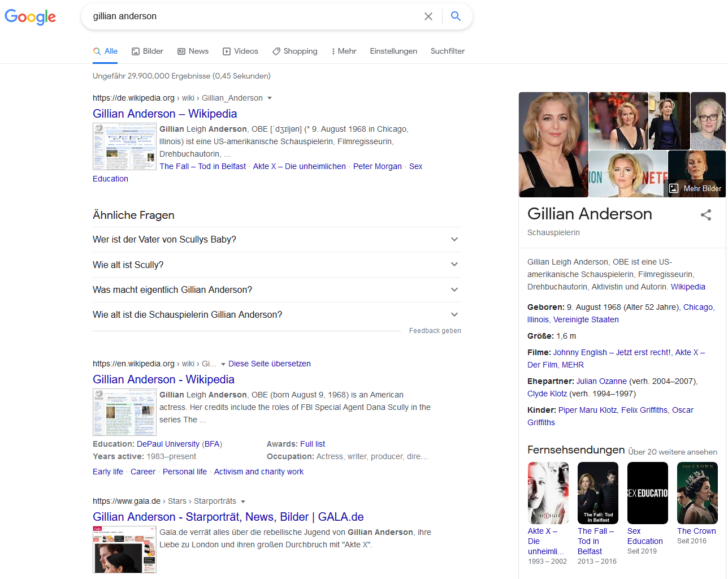Open The Crown show poster
728x579 pixels.
click(697, 493)
